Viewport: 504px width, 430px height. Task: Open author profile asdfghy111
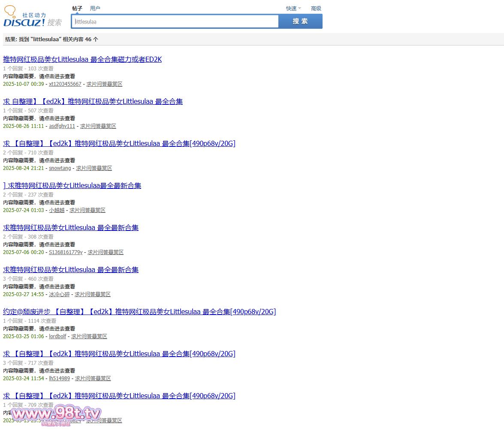tap(62, 126)
